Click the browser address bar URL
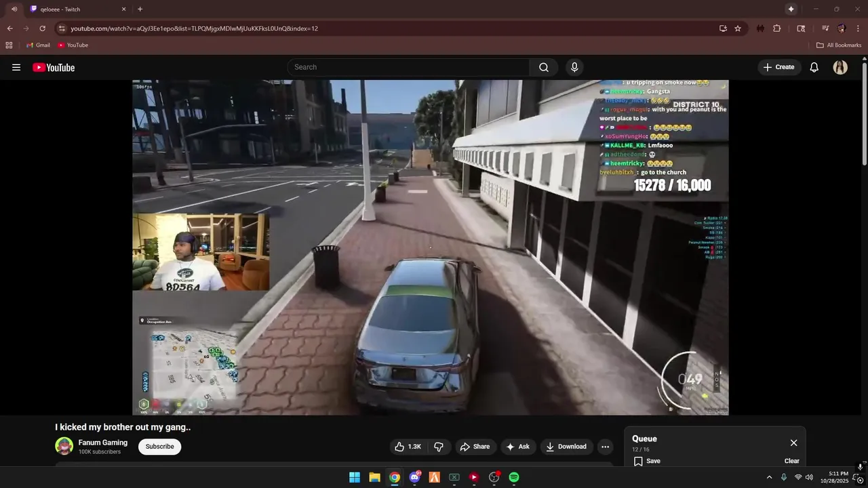The width and height of the screenshot is (868, 488). [x=195, y=28]
